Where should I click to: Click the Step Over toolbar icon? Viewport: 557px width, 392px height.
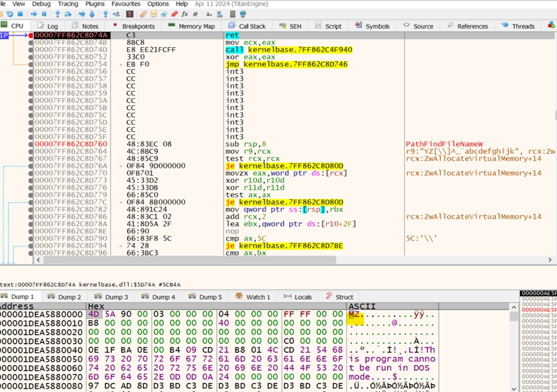tap(69, 14)
